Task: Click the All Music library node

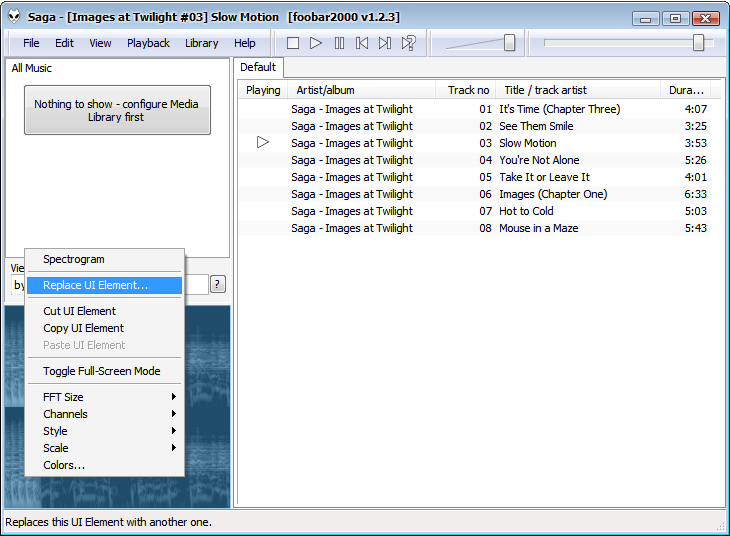Action: (32, 68)
